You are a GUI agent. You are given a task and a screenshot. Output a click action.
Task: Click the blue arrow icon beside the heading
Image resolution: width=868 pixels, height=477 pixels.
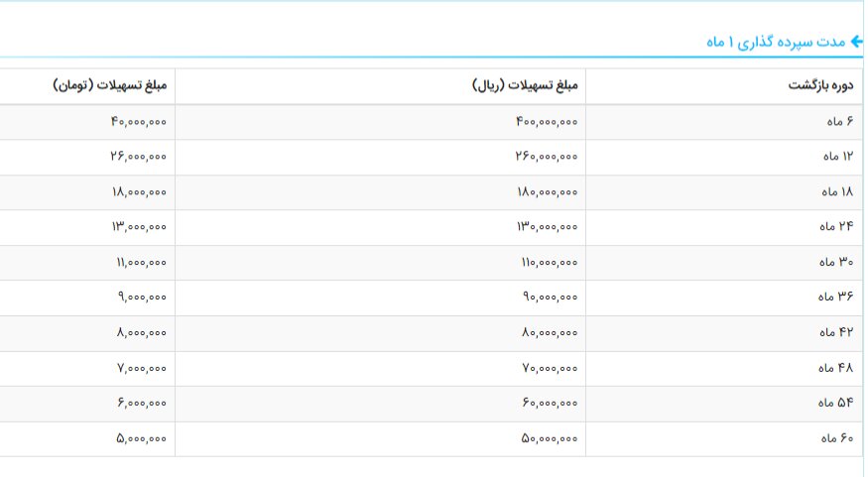(857, 42)
